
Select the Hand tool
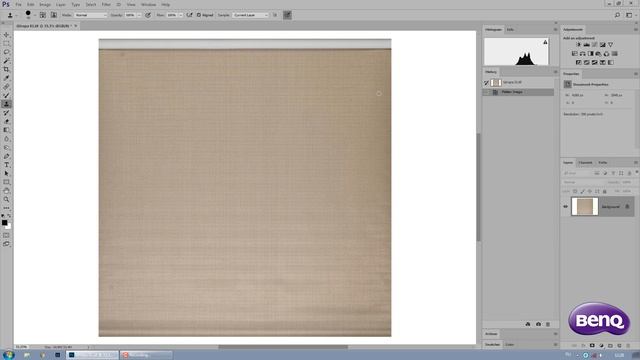[6, 191]
